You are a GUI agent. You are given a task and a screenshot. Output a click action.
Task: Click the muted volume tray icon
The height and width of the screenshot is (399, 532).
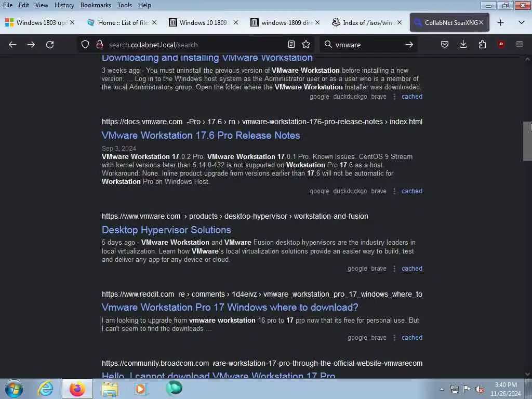click(x=480, y=390)
